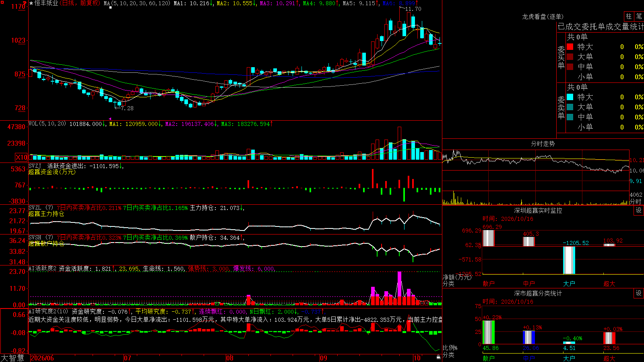Click the SVZL 主力持仓 indicator label
The height and width of the screenshot is (362, 644).
pyautogui.click(x=41, y=208)
